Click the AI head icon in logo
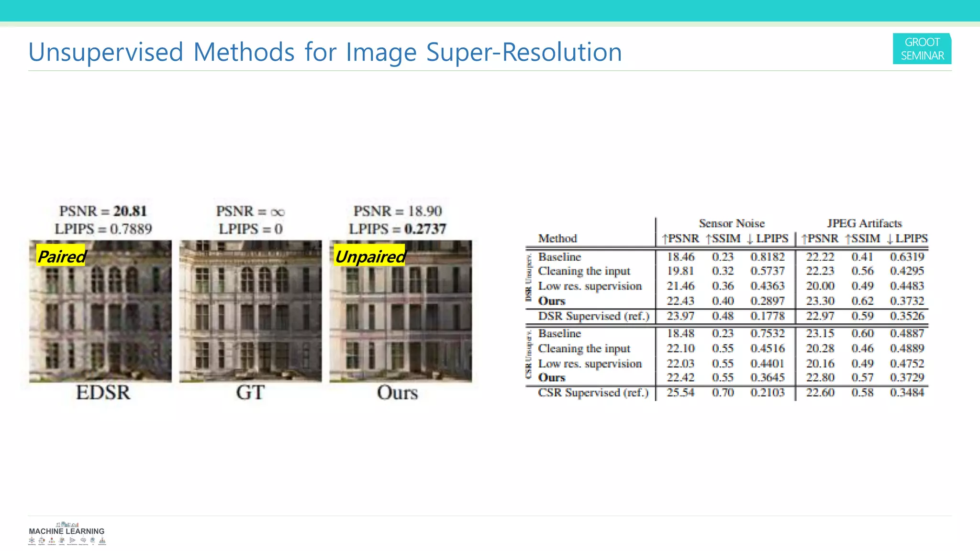The image size is (980, 551). (93, 540)
